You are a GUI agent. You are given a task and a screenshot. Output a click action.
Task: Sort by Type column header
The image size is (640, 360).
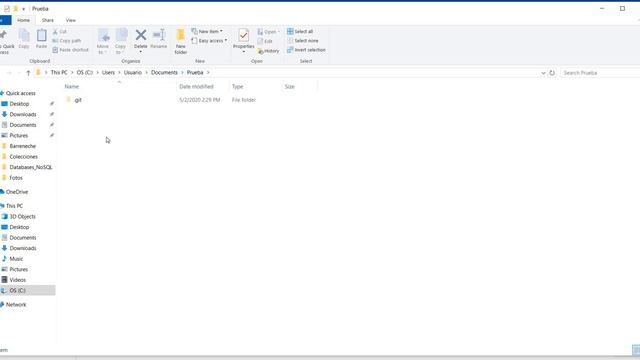238,87
